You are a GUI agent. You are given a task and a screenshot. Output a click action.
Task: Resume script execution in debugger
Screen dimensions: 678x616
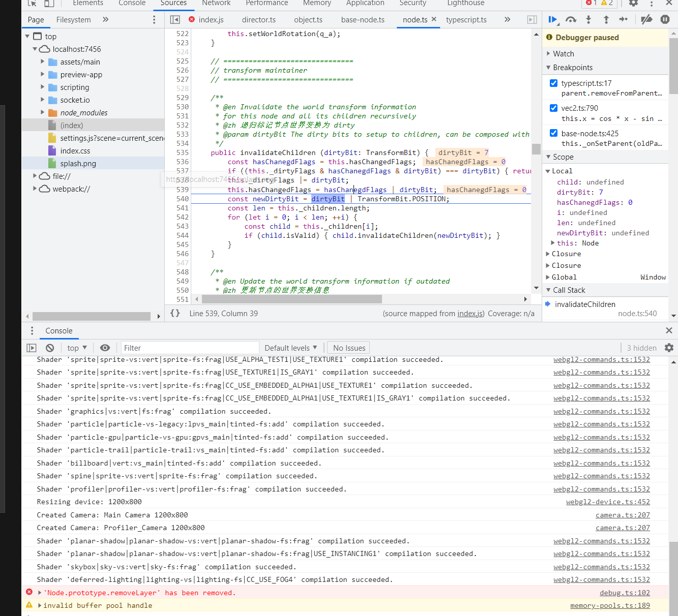[x=553, y=19]
